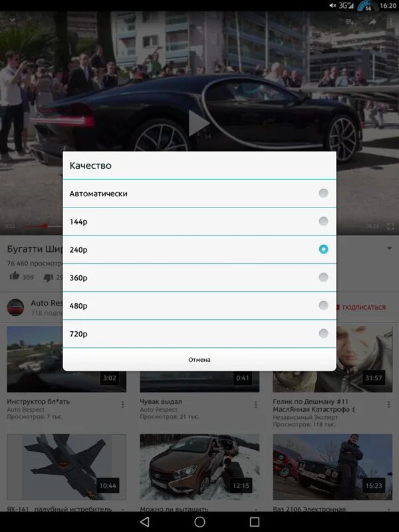The image size is (399, 532).
Task: Tap the ПОДПИСАТЬСЯ subscribe button
Action: (364, 307)
